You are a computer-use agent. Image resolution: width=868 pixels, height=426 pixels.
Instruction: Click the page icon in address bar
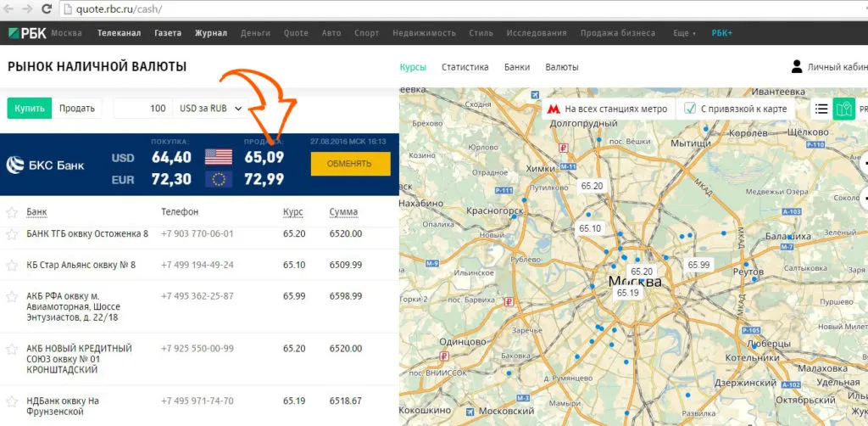point(68,8)
